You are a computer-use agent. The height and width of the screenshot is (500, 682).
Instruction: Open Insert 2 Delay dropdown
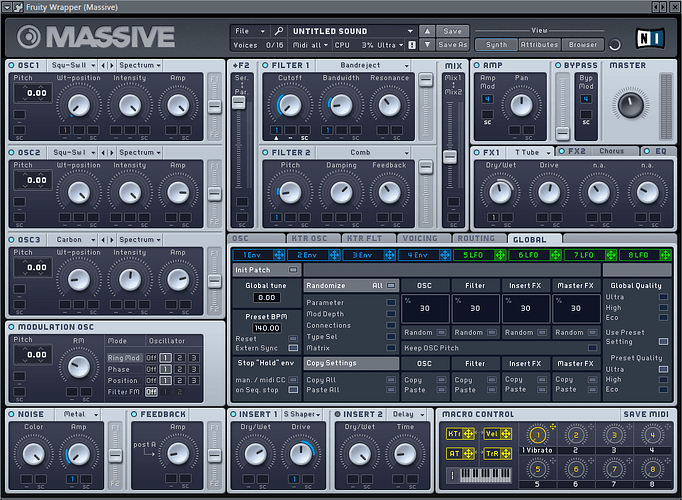[x=407, y=414]
